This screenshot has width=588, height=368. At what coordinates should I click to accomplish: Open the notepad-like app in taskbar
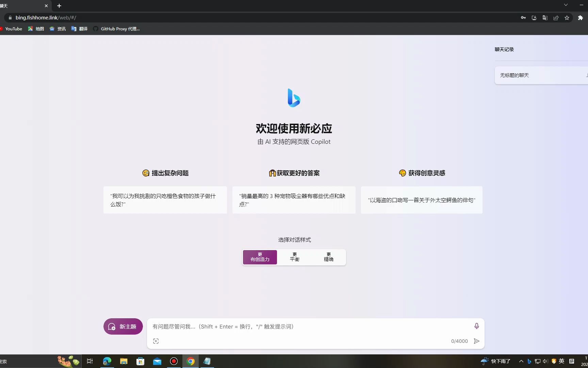click(x=207, y=361)
